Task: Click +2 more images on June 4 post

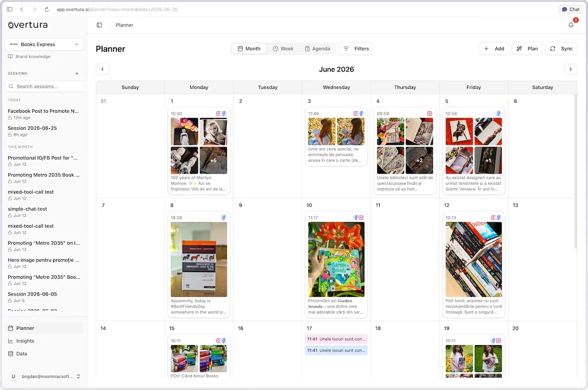Action: pos(419,160)
